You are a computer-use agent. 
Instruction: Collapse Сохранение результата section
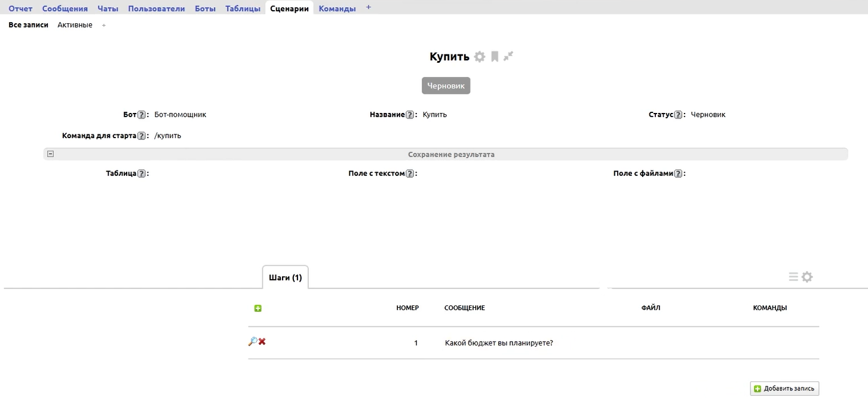(x=51, y=154)
